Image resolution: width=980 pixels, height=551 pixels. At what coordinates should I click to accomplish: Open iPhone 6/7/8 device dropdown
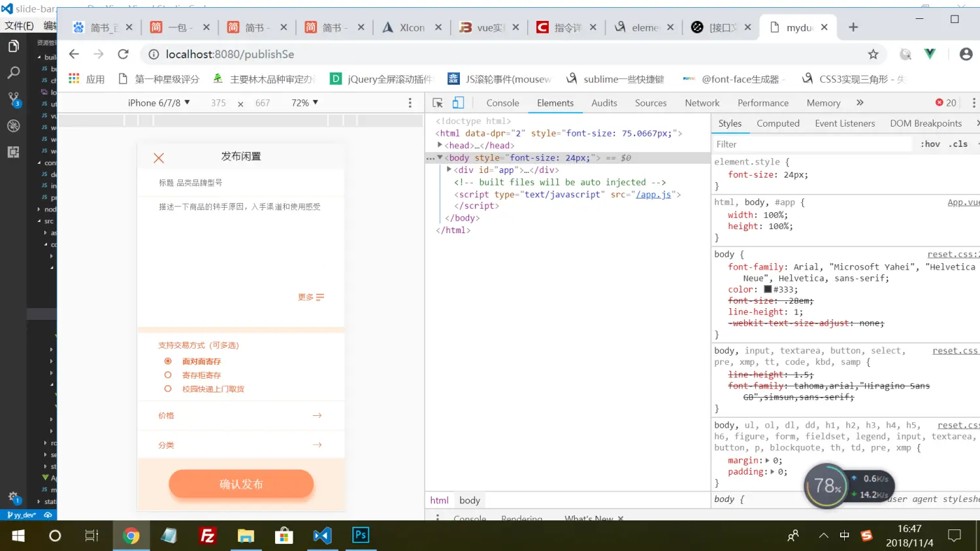point(159,102)
